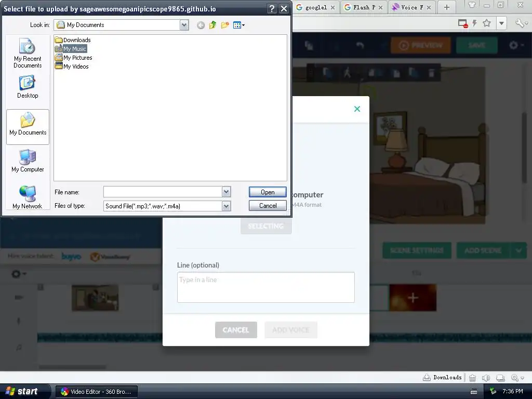Close the Flash P browser tab
Image resolution: width=532 pixels, height=399 pixels.
coord(381,7)
